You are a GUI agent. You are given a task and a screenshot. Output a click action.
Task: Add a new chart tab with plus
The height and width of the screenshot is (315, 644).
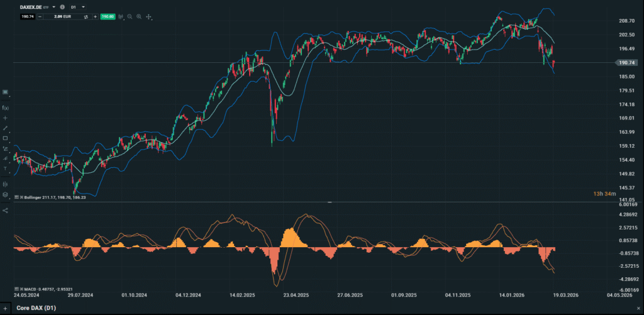coord(6,308)
